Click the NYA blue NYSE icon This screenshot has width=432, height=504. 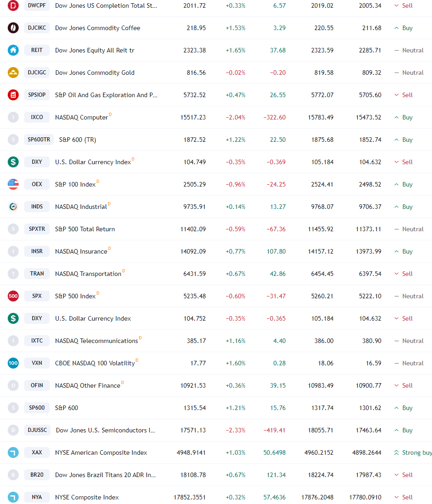(x=13, y=497)
